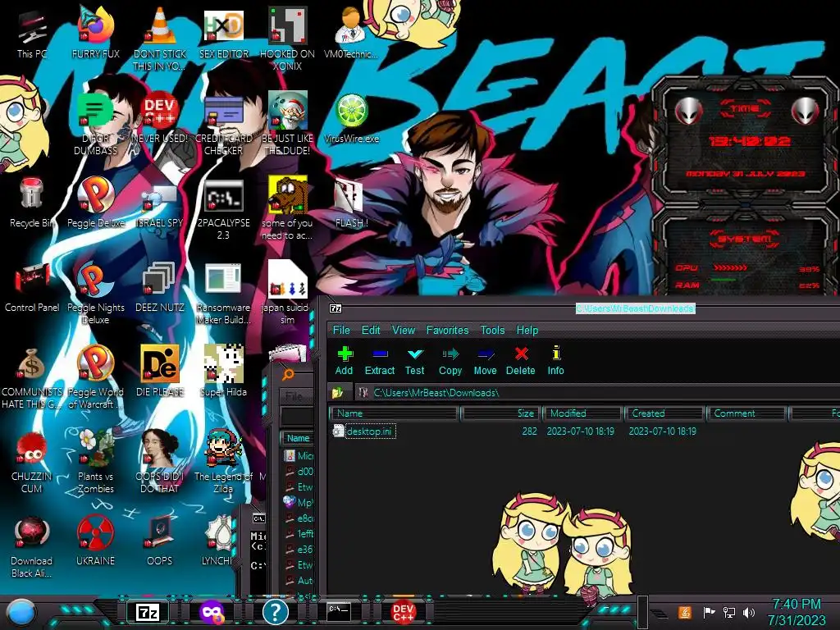Sort by the Created column header
Screen dimensions: 840x630
click(664, 413)
